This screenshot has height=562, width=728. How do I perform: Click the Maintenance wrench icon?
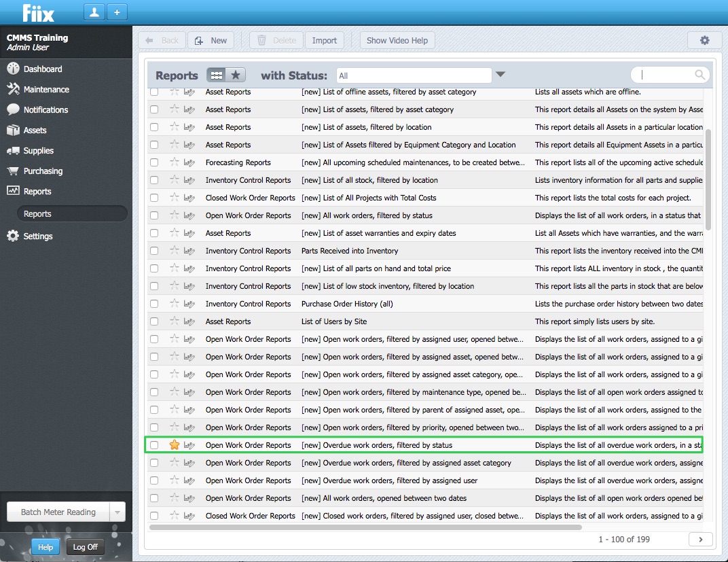tap(13, 89)
